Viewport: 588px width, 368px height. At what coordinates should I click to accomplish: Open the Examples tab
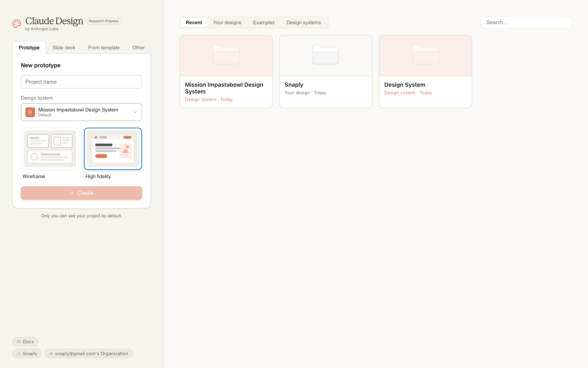[264, 22]
